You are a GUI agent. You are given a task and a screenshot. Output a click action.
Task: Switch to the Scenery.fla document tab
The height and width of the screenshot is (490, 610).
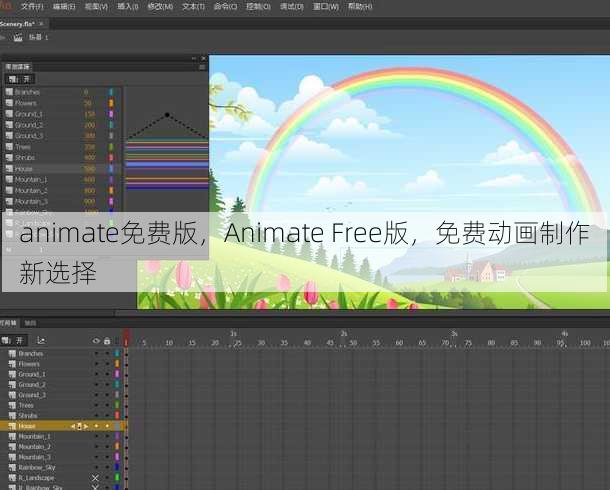click(17, 24)
